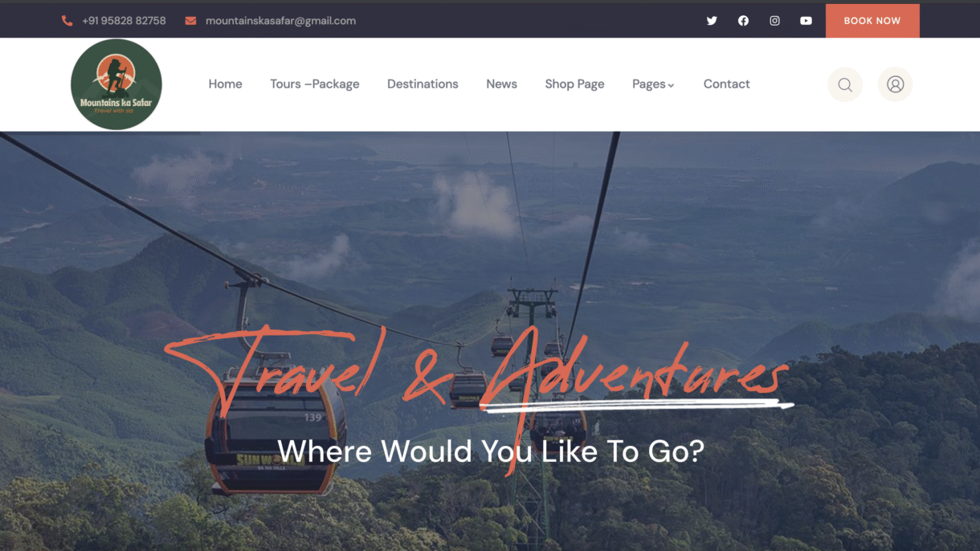Open the News page link
980x551 pixels.
501,84
